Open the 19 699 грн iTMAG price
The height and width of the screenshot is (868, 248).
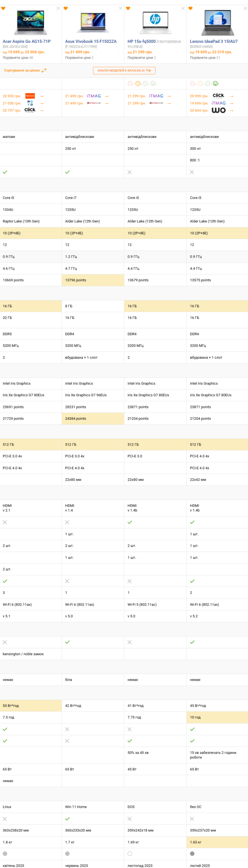coord(199,103)
